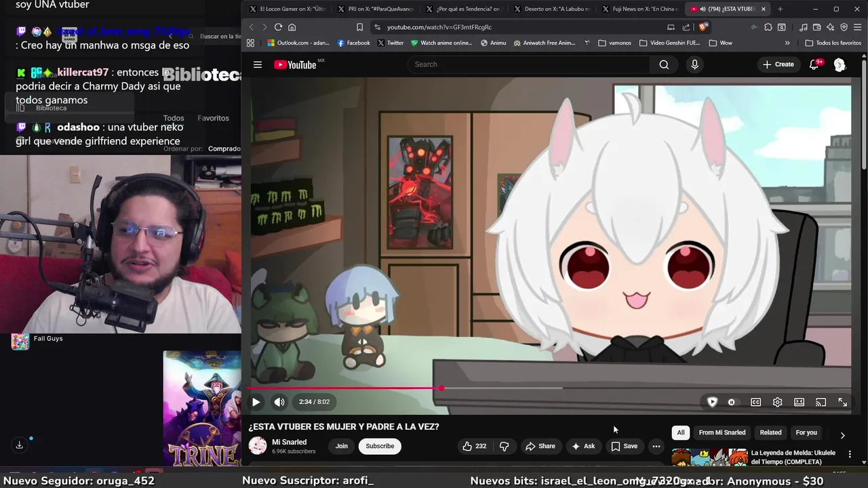This screenshot has width=868, height=488.
Task: Switch to the Dexerto on X tab
Action: [x=552, y=9]
